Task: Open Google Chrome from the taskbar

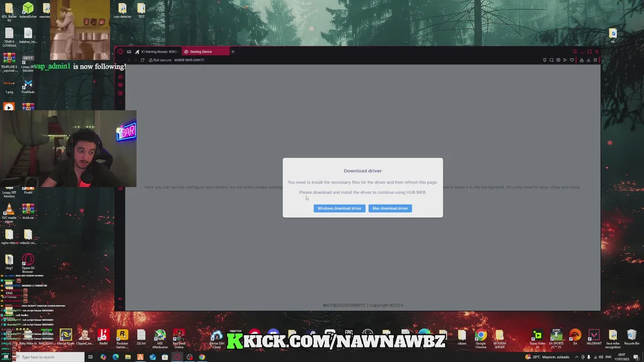Action: [202, 357]
